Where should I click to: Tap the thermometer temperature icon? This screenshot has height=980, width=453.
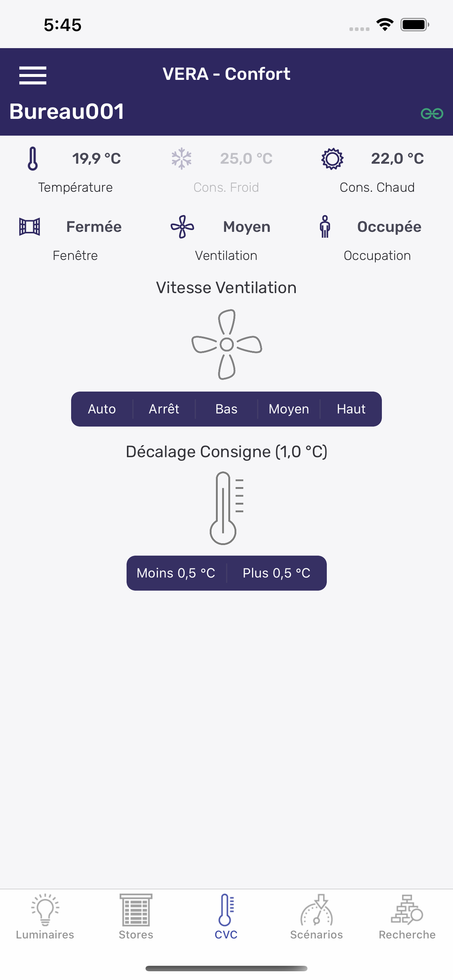point(33,158)
